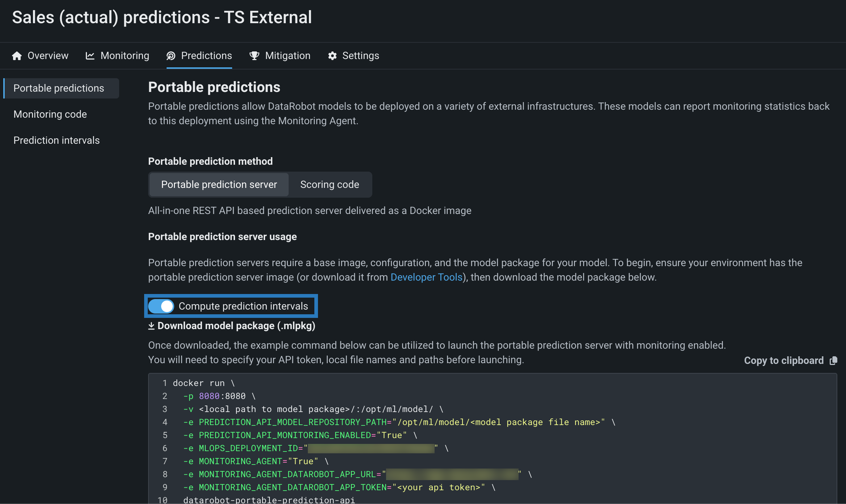The image size is (846, 504).
Task: Select the Scoring code method
Action: point(330,185)
